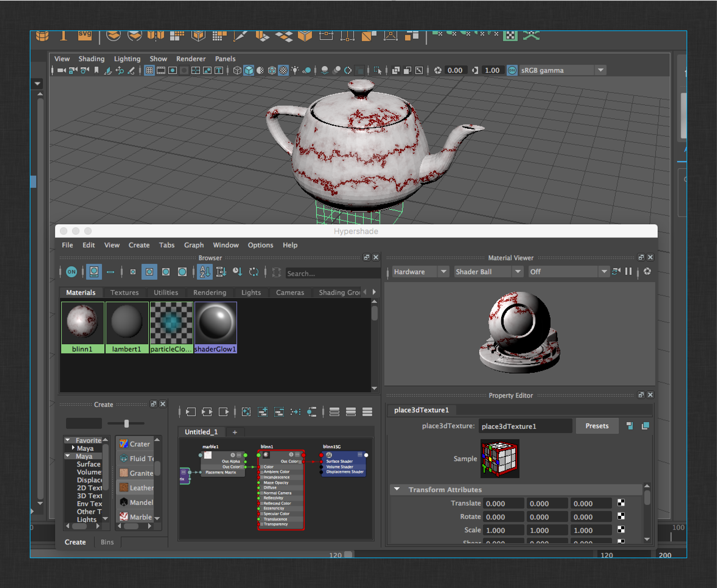Image resolution: width=717 pixels, height=588 pixels.
Task: Click the Leather texture icon
Action: coord(124,488)
